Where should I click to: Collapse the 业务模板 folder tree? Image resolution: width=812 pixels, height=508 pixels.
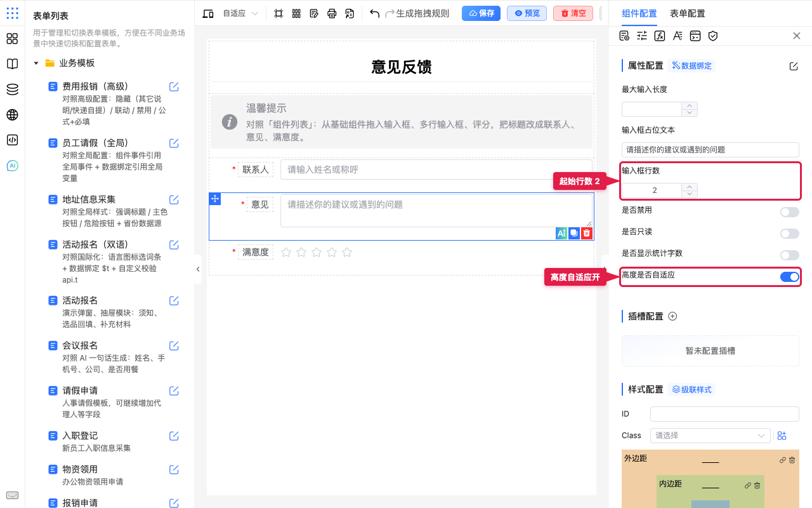[36, 63]
